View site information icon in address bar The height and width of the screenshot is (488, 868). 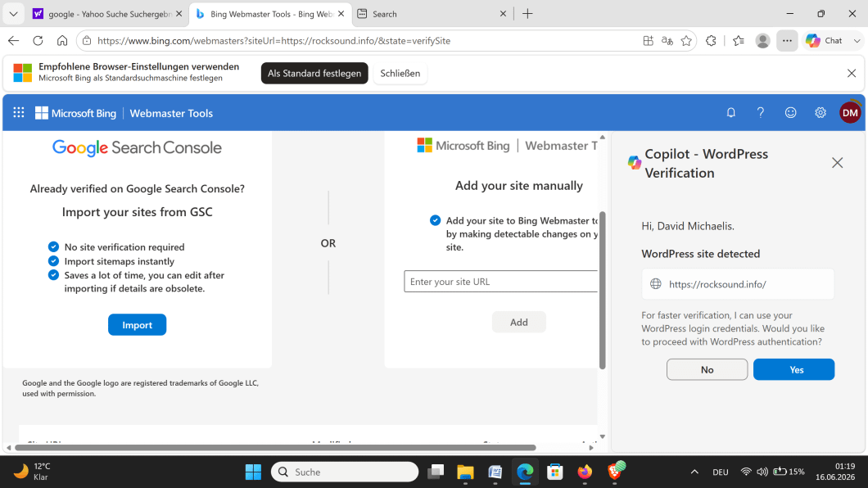[86, 40]
